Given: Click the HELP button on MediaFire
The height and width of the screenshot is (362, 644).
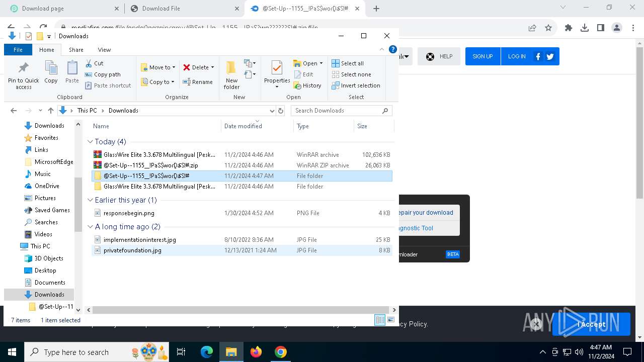Looking at the screenshot, I should tap(439, 56).
